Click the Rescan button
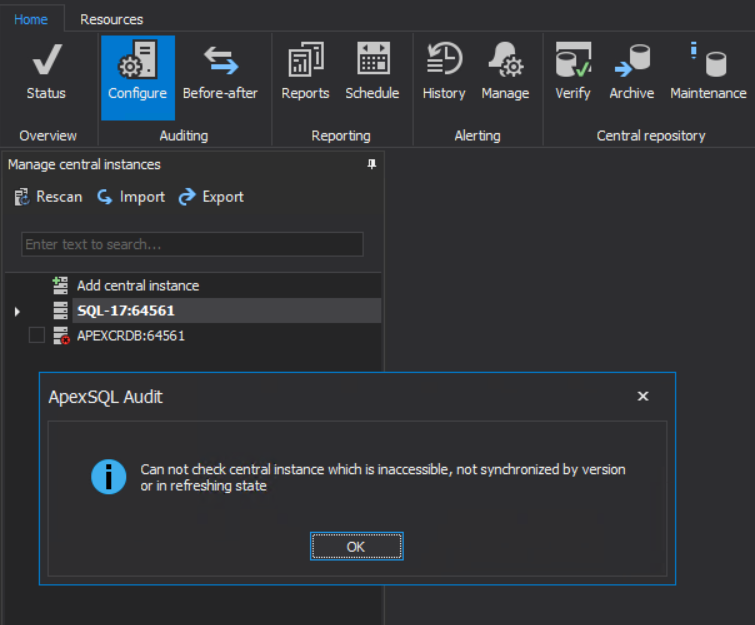 48,197
